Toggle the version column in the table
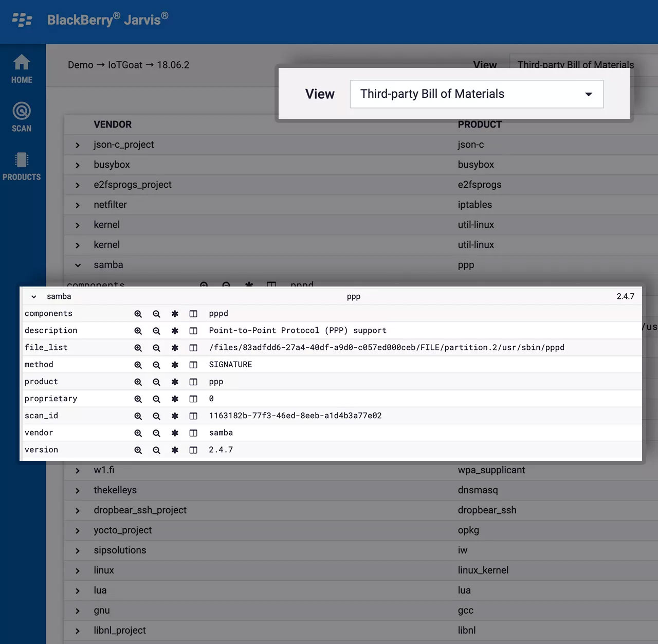The width and height of the screenshot is (658, 644). coord(193,450)
